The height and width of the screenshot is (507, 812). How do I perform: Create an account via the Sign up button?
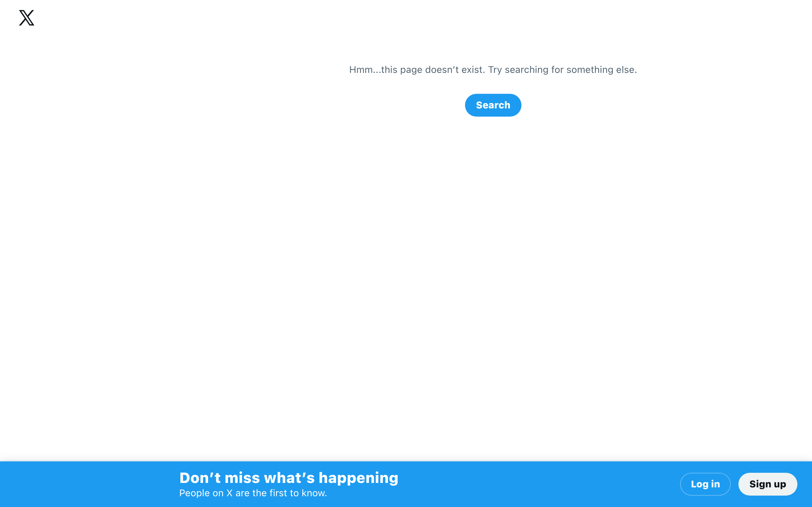pos(767,484)
